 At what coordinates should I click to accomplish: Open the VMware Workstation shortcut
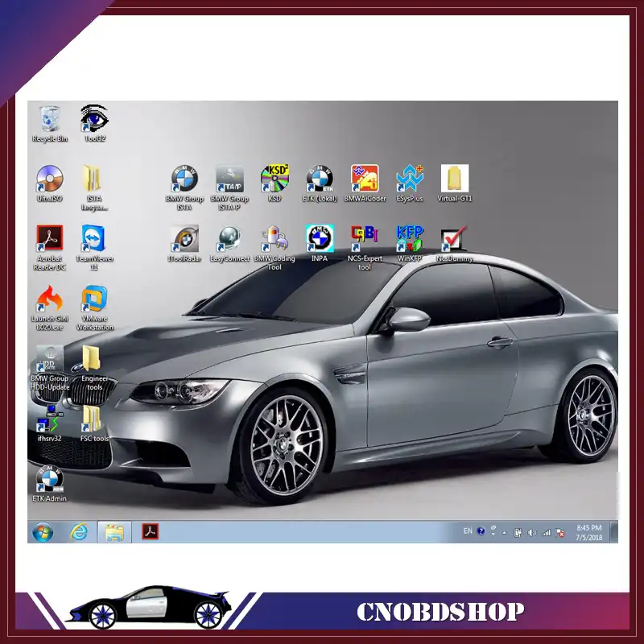click(94, 308)
